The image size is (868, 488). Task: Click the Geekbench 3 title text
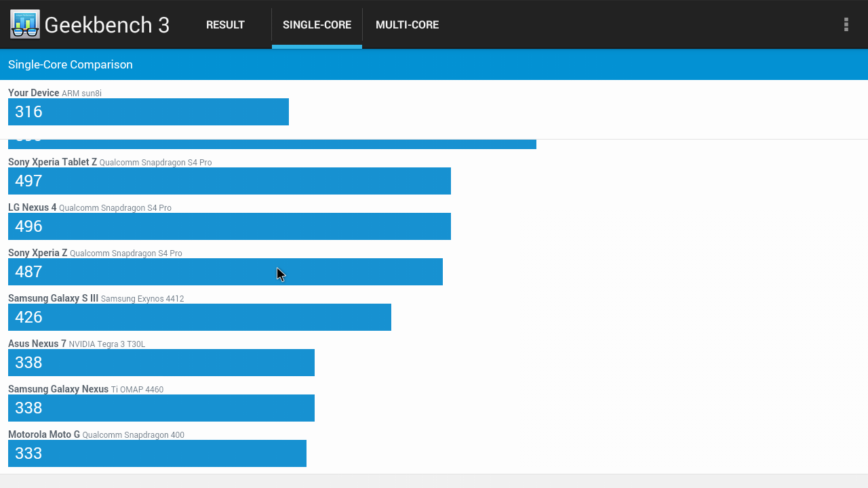[107, 24]
